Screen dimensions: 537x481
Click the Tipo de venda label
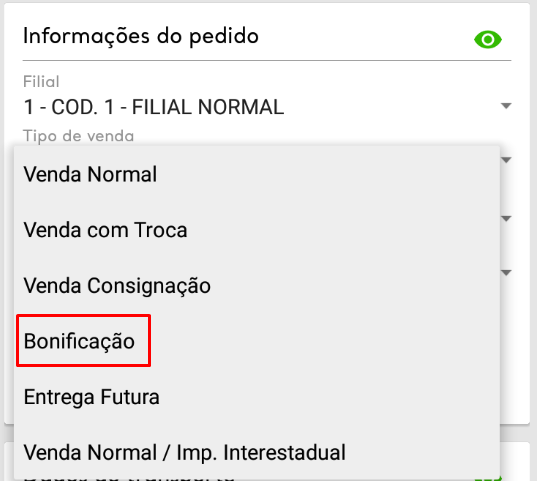click(x=78, y=136)
